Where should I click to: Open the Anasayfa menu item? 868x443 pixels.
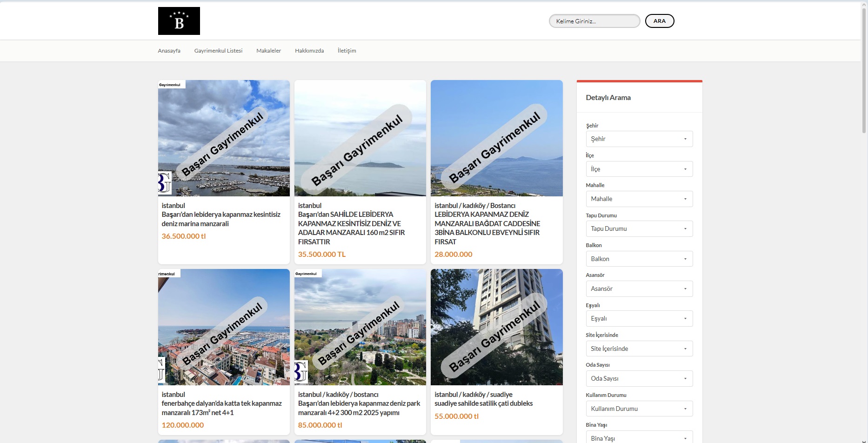(x=169, y=51)
